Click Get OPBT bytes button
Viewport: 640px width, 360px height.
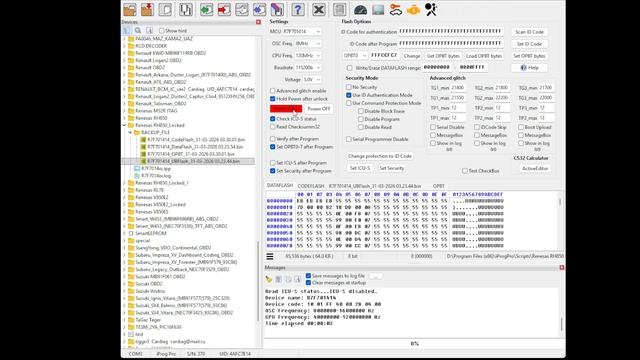pyautogui.click(x=443, y=56)
